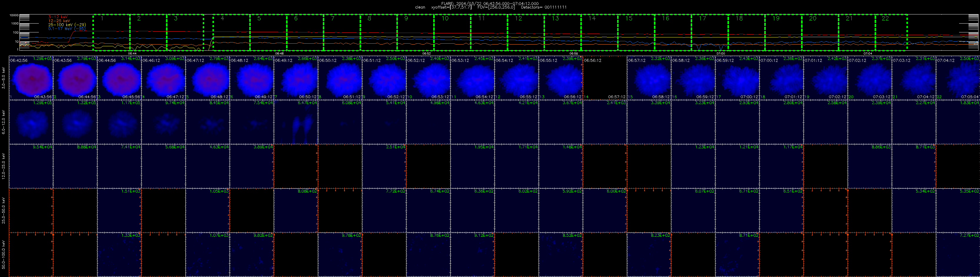Open the 12.0-25.0 keV image labeled 1.23E+04
This screenshot has width=980, height=277.
coord(693,166)
